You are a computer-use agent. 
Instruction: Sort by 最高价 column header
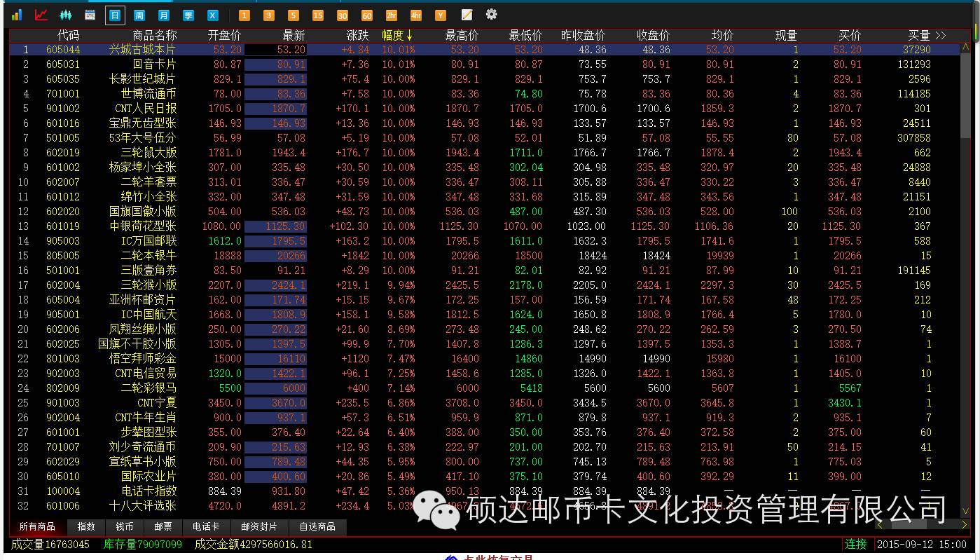462,35
